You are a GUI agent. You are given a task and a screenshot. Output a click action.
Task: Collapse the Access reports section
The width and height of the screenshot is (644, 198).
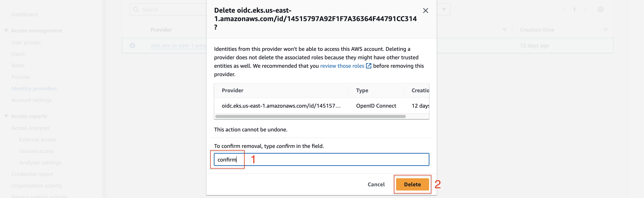tap(6, 116)
